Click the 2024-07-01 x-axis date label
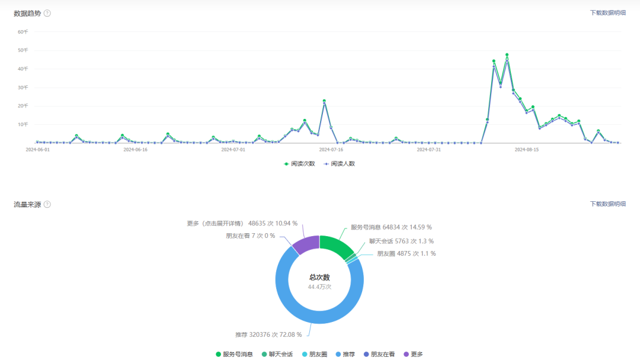Image resolution: width=640 pixels, height=364 pixels. [233, 150]
